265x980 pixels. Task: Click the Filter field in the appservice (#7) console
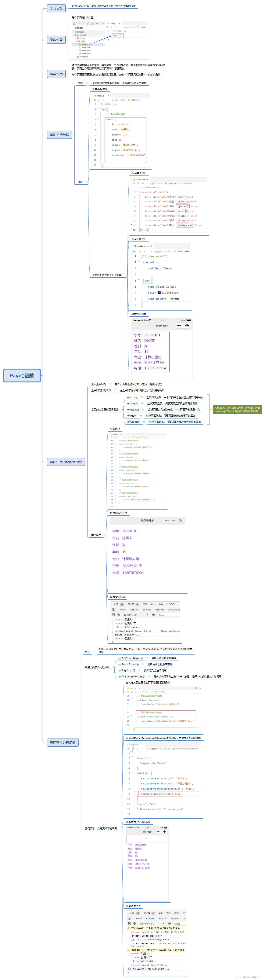180,924
